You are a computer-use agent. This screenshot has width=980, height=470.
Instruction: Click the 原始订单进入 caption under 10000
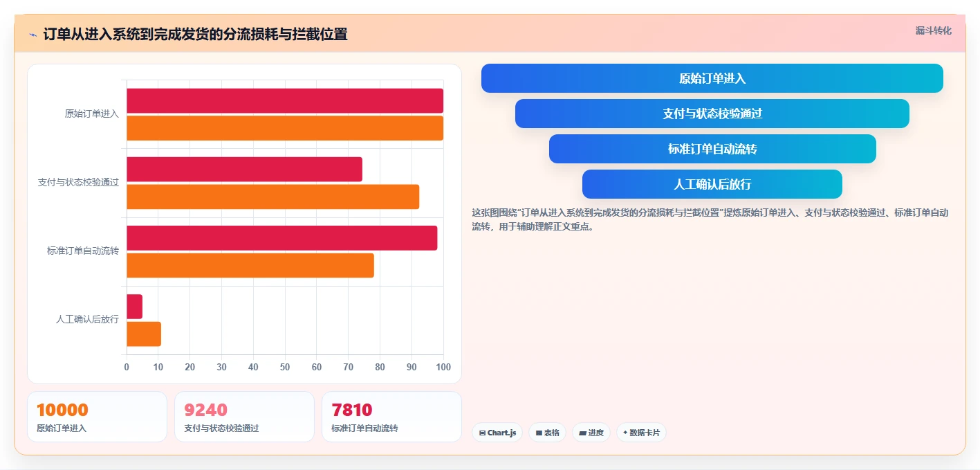pyautogui.click(x=62, y=428)
